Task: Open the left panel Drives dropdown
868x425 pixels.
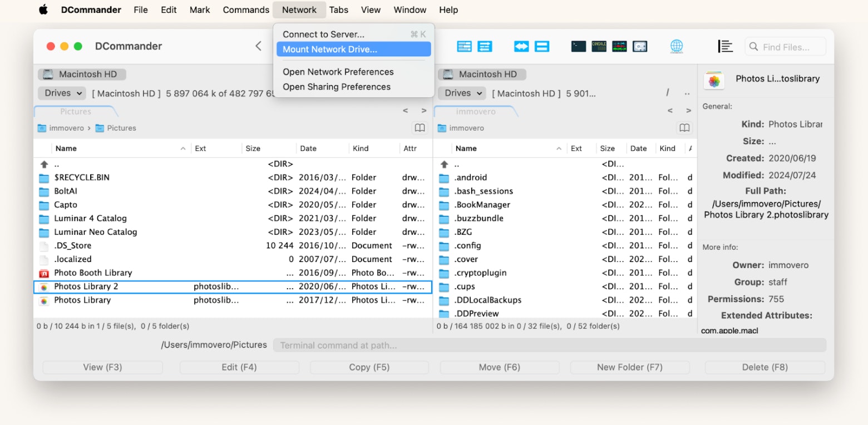Action: [62, 93]
